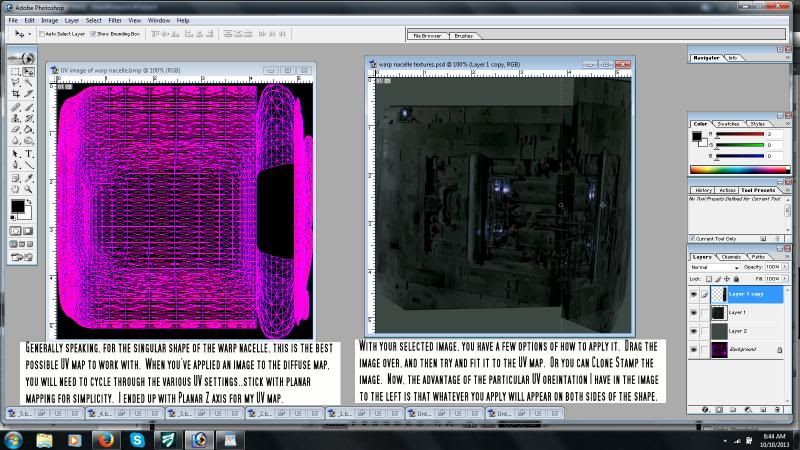Select the Line shape tool
Image resolution: width=800 pixels, height=450 pixels.
click(x=29, y=165)
